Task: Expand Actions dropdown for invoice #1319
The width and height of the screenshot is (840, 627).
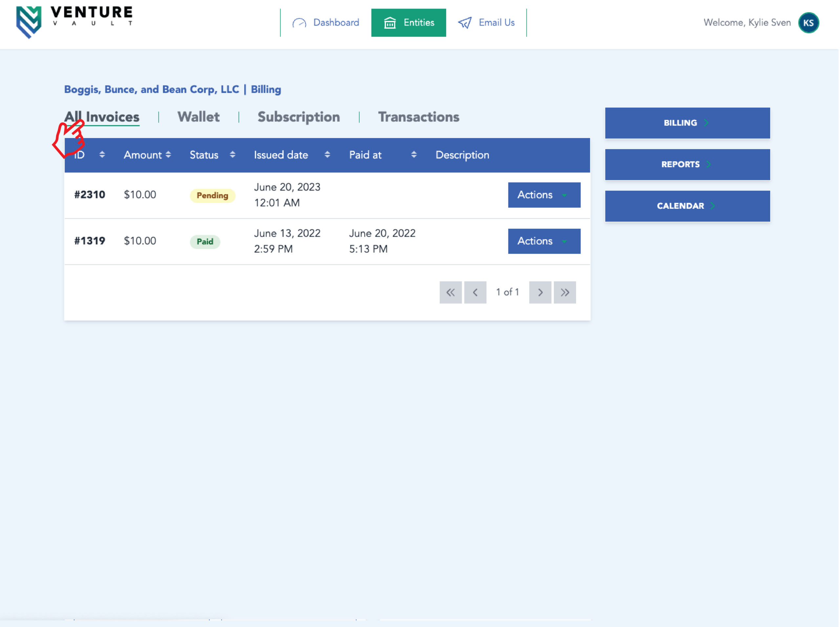Action: pos(544,241)
